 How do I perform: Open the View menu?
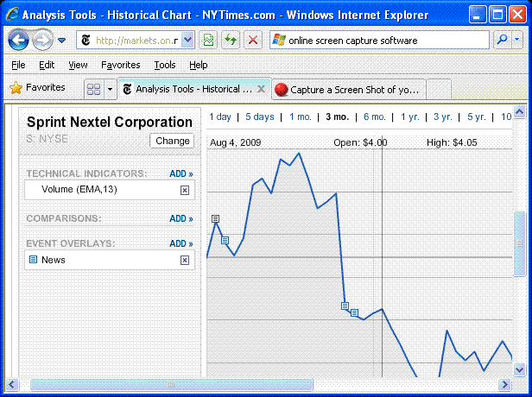(78, 65)
